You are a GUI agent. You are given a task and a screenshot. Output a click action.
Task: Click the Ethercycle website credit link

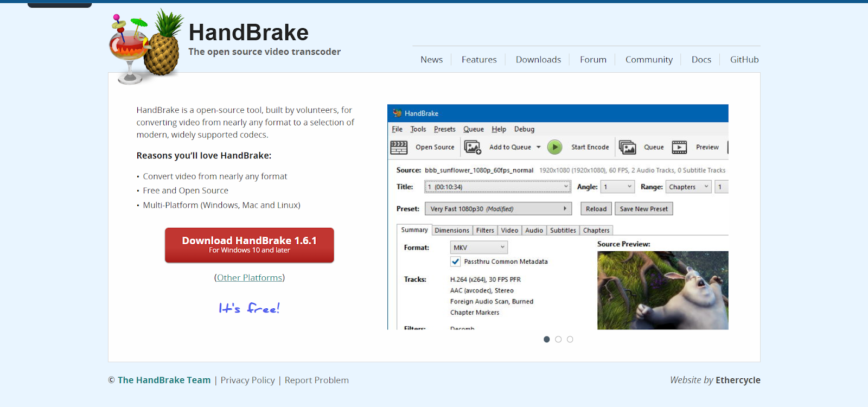[x=738, y=380]
